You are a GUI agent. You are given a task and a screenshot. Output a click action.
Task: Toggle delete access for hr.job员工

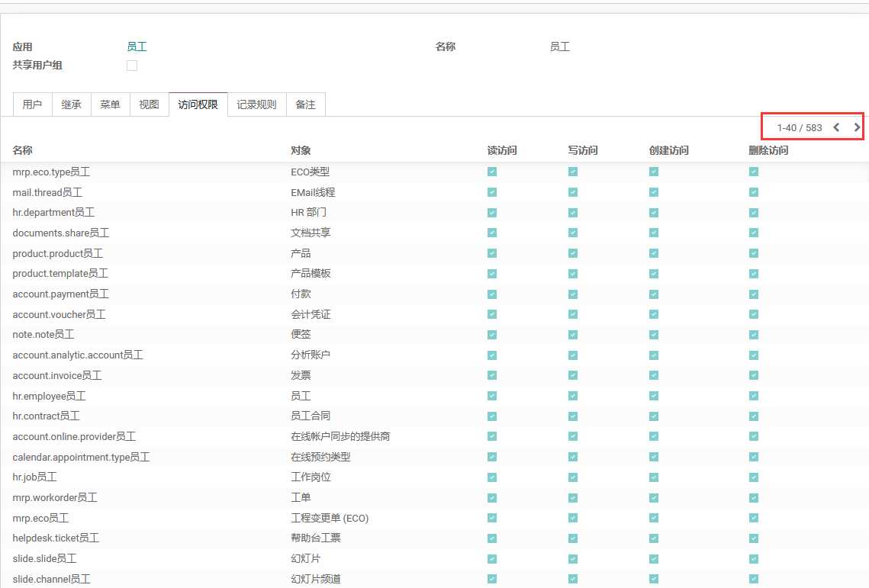pyautogui.click(x=754, y=477)
